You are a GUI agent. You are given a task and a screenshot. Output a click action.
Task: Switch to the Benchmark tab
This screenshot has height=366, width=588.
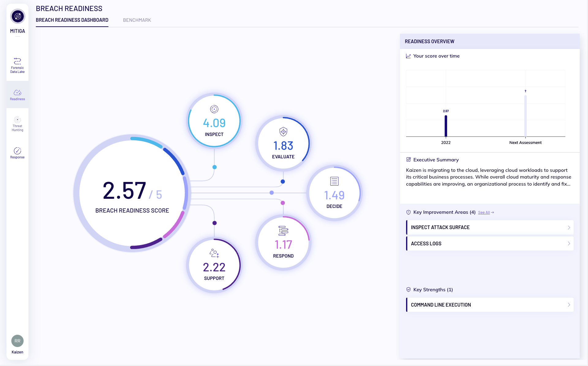[x=137, y=20]
